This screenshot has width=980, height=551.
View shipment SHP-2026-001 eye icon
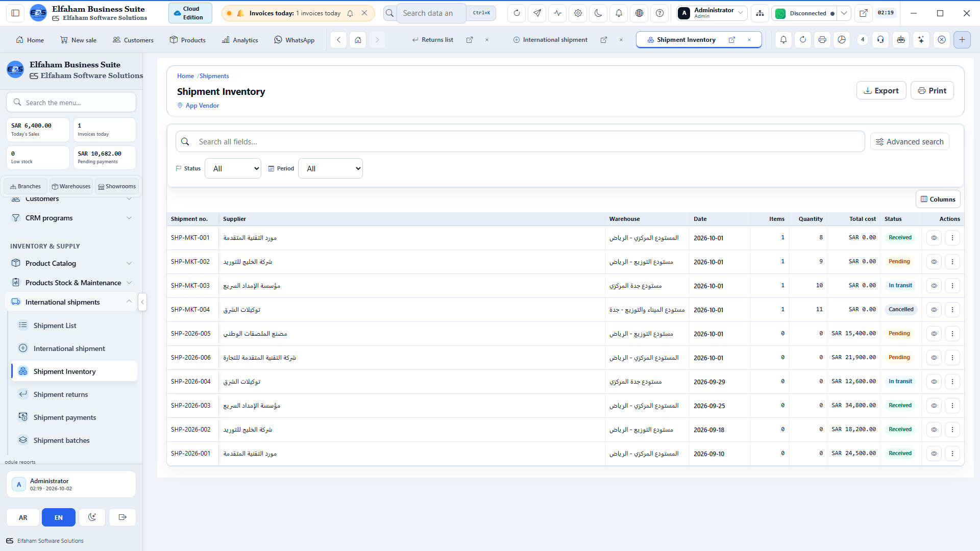(x=934, y=454)
